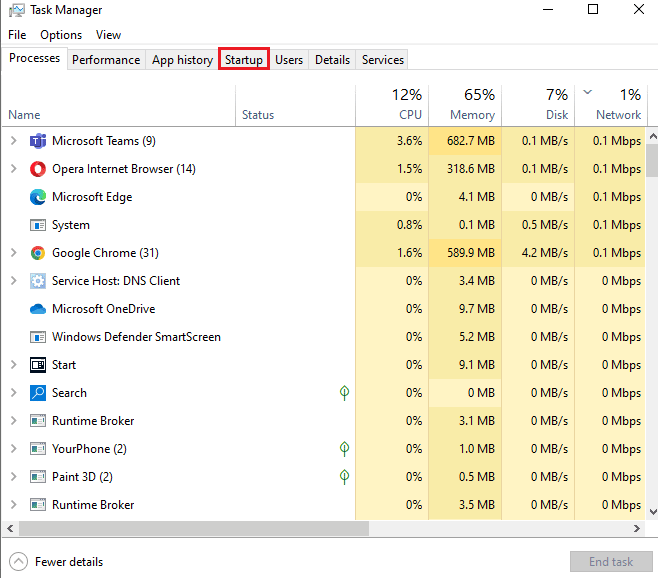Image resolution: width=658 pixels, height=578 pixels.
Task: Click the Service Host DNS Client gear icon
Action: click(38, 281)
